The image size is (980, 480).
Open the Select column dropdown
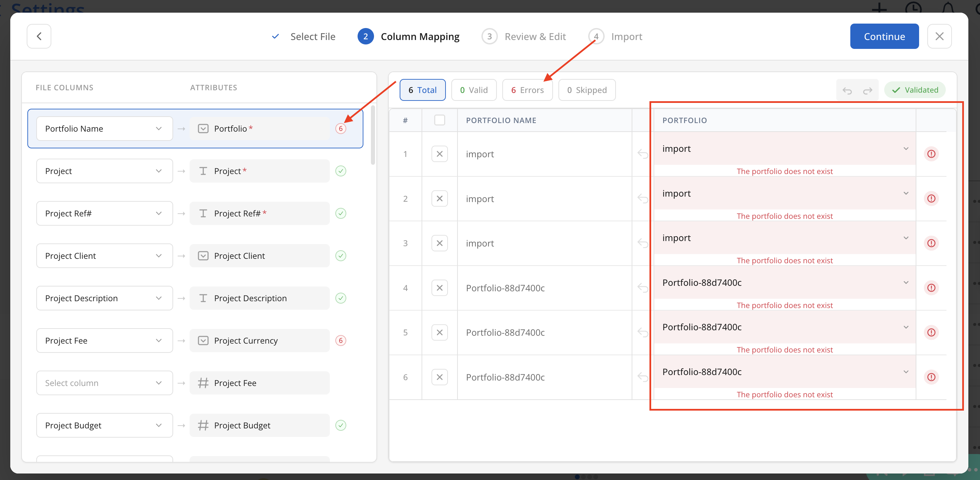coord(104,383)
